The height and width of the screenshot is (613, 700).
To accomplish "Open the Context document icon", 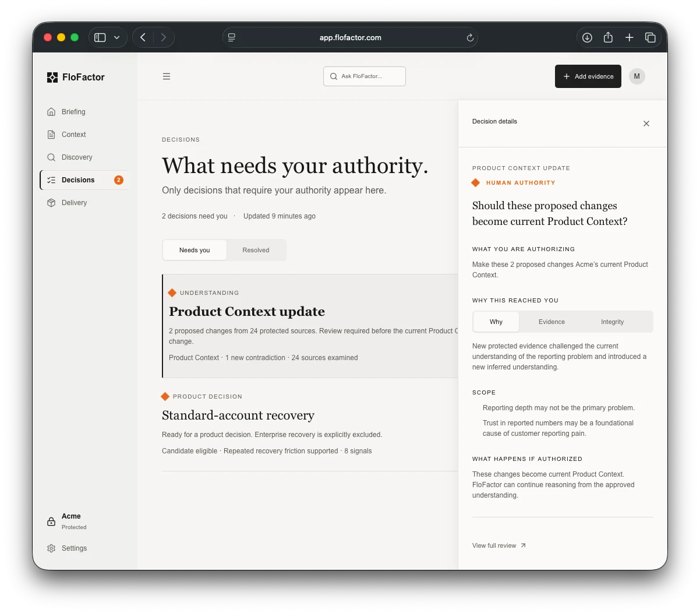I will pyautogui.click(x=51, y=135).
